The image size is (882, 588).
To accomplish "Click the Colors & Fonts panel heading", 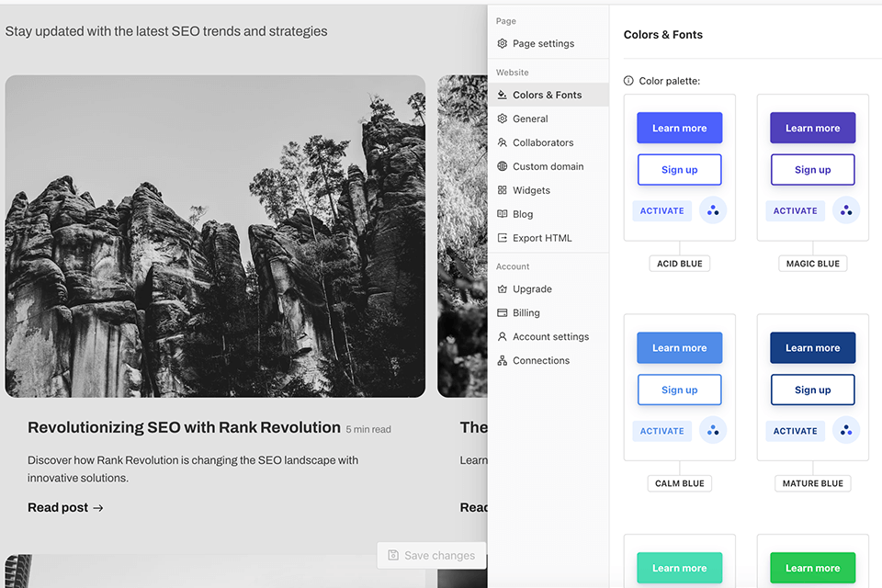I will pyautogui.click(x=663, y=34).
